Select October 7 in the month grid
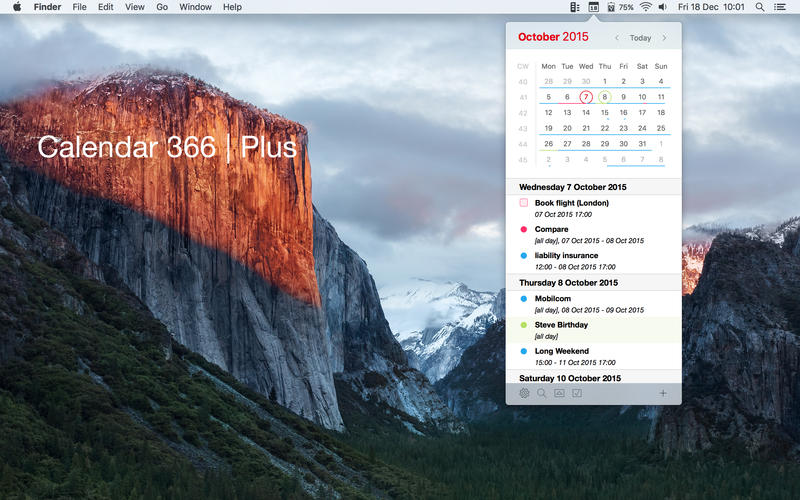The width and height of the screenshot is (800, 500). [x=586, y=97]
